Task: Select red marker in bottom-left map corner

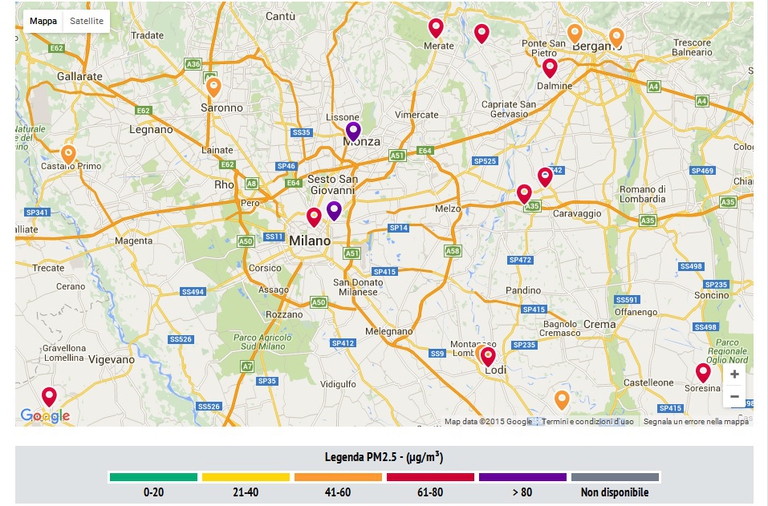Action: click(x=49, y=396)
